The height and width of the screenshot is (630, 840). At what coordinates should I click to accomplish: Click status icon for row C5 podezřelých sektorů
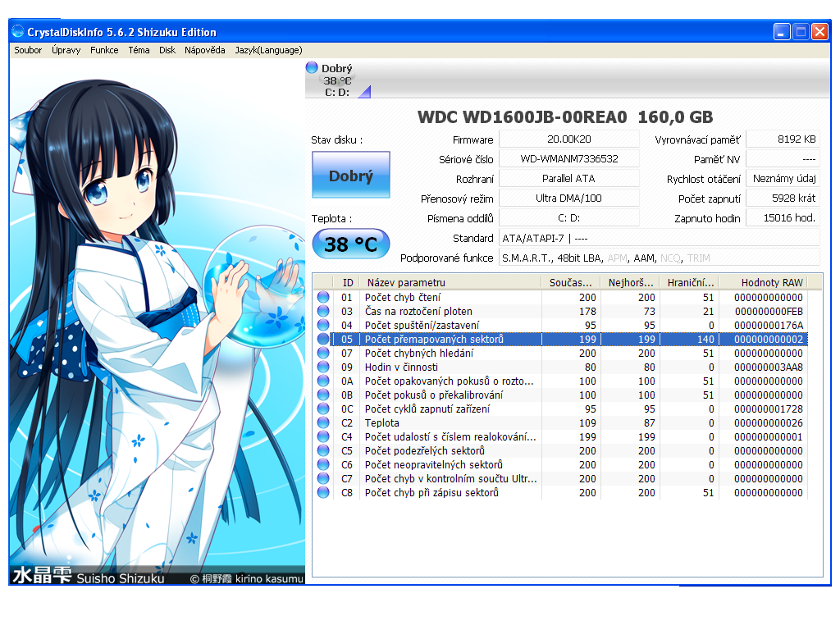tap(323, 450)
